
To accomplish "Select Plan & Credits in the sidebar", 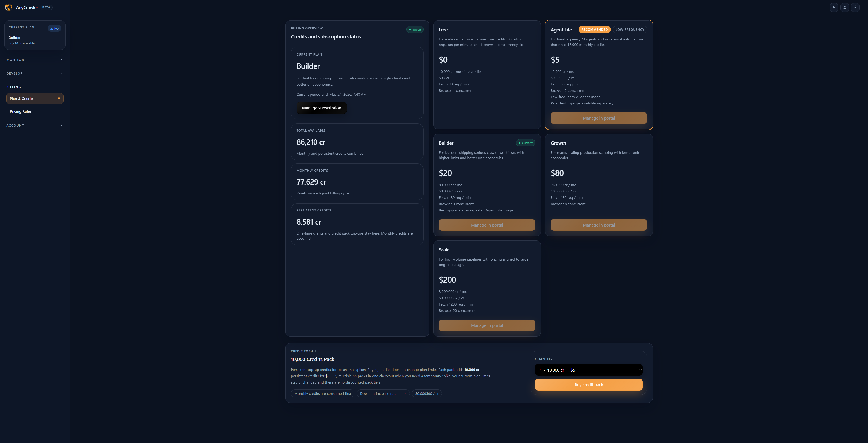I will 35,99.
